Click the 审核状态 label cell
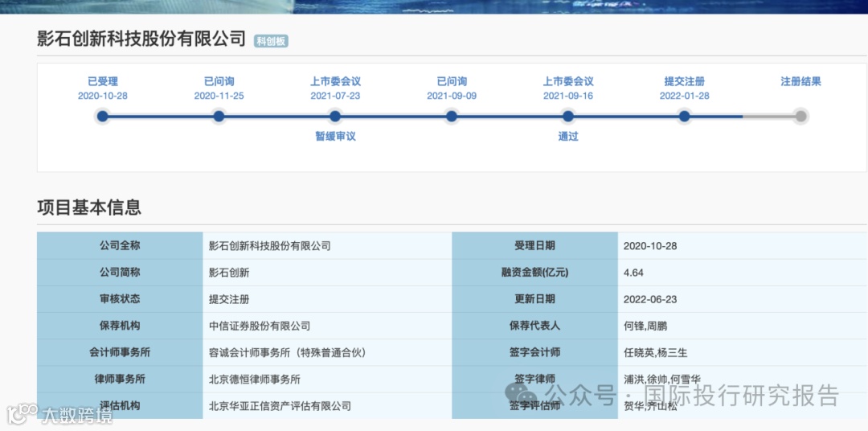This screenshot has width=868, height=431. (120, 298)
